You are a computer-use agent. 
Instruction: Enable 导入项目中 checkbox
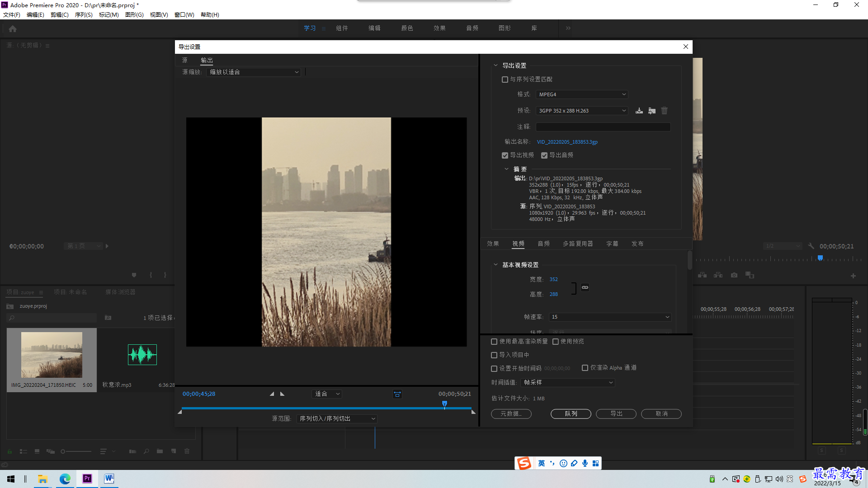point(494,355)
